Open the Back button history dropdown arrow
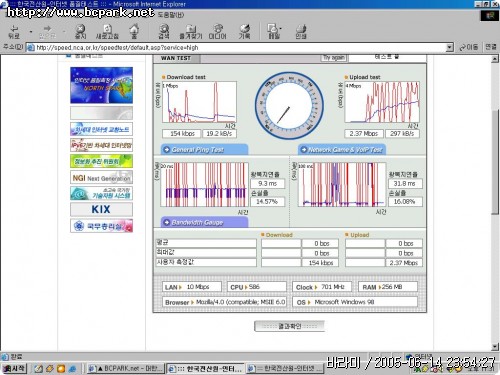Screen dimensions: 500x375 click(31, 32)
